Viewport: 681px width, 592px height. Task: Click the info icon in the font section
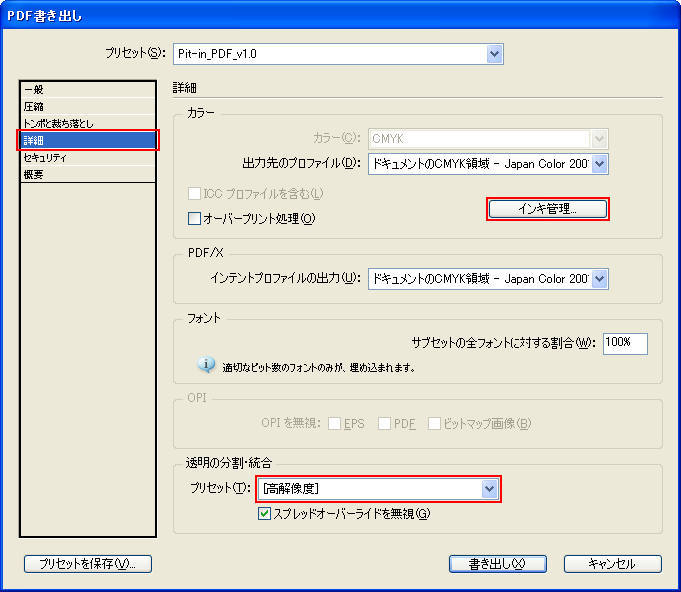click(x=207, y=366)
